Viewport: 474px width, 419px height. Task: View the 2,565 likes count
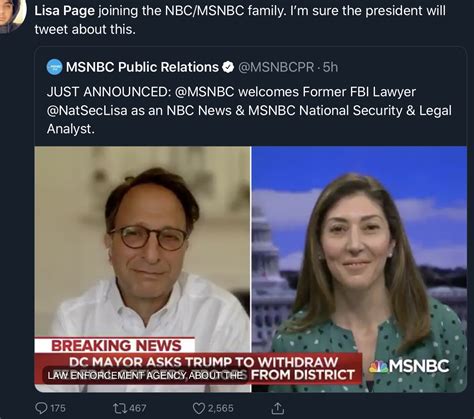click(x=221, y=408)
